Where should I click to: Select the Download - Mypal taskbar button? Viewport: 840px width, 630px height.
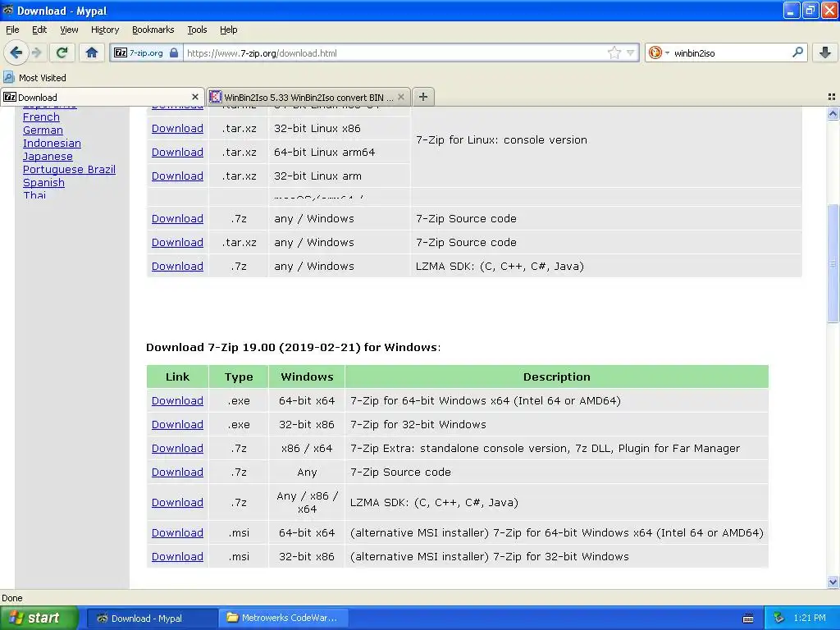(152, 618)
